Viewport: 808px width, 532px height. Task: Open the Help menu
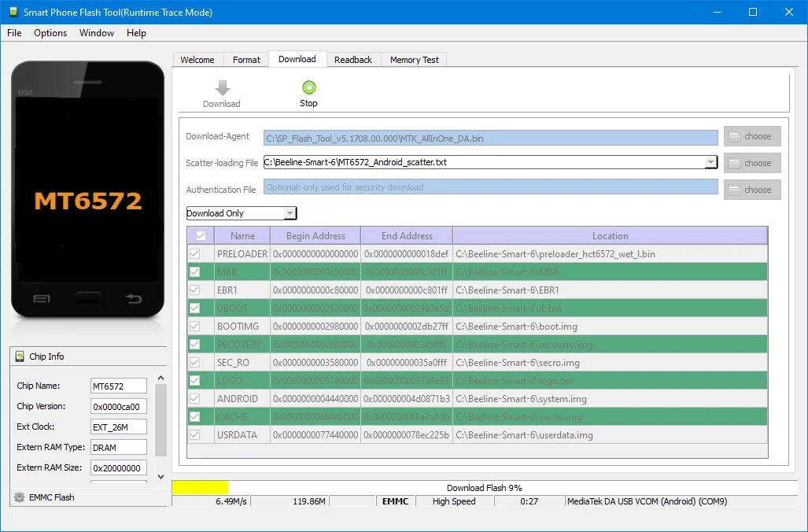137,33
